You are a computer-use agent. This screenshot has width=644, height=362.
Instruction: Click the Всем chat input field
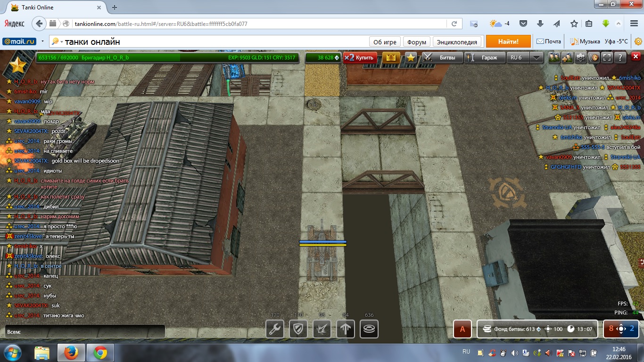(x=85, y=331)
